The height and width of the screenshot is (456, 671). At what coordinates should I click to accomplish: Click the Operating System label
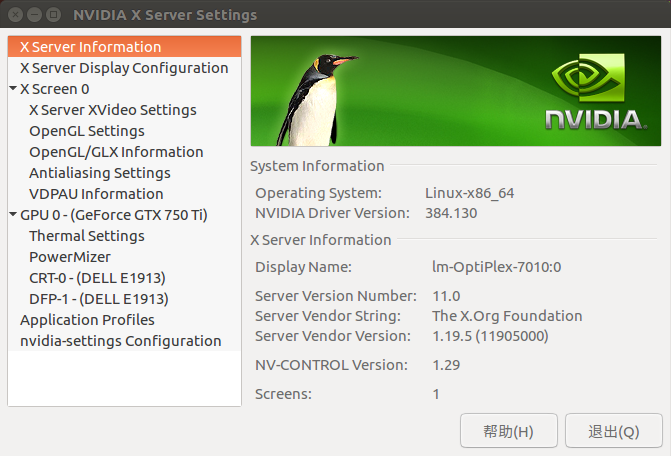coord(318,193)
